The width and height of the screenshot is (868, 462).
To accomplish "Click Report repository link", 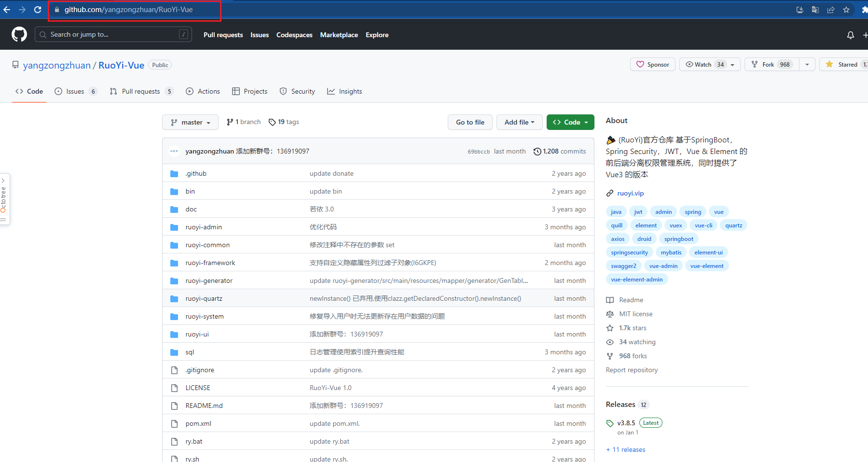I will pyautogui.click(x=632, y=370).
